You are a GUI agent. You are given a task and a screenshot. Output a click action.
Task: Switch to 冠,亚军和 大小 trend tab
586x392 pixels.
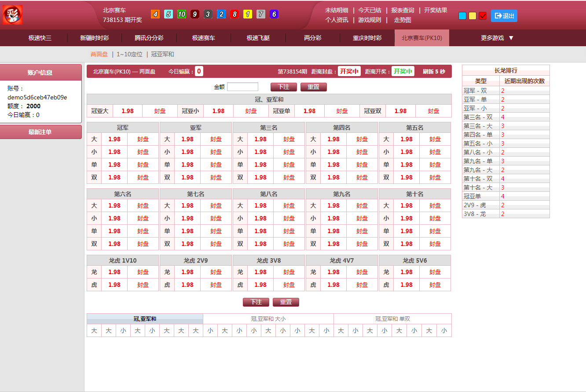pyautogui.click(x=268, y=319)
